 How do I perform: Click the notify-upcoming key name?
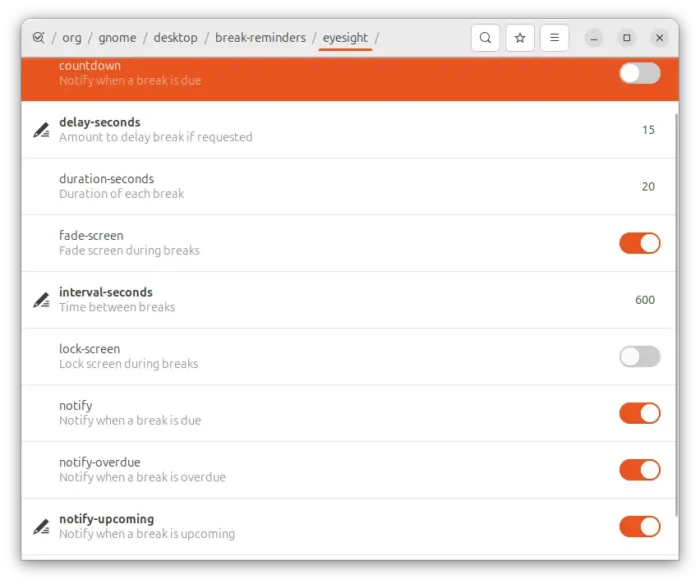(107, 519)
